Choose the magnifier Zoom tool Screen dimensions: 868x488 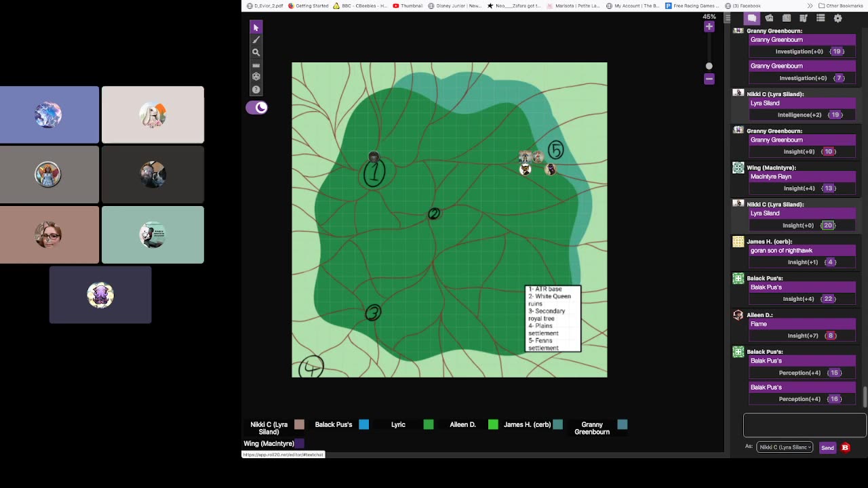256,52
